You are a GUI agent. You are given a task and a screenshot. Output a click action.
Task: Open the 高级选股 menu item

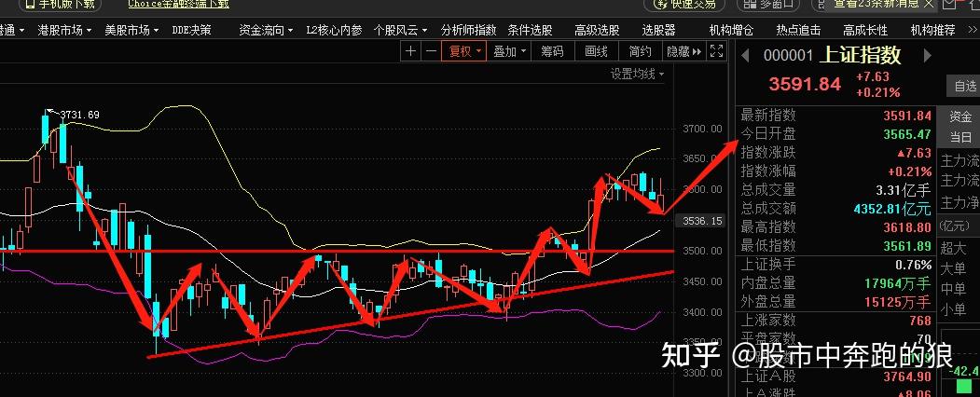(x=597, y=30)
